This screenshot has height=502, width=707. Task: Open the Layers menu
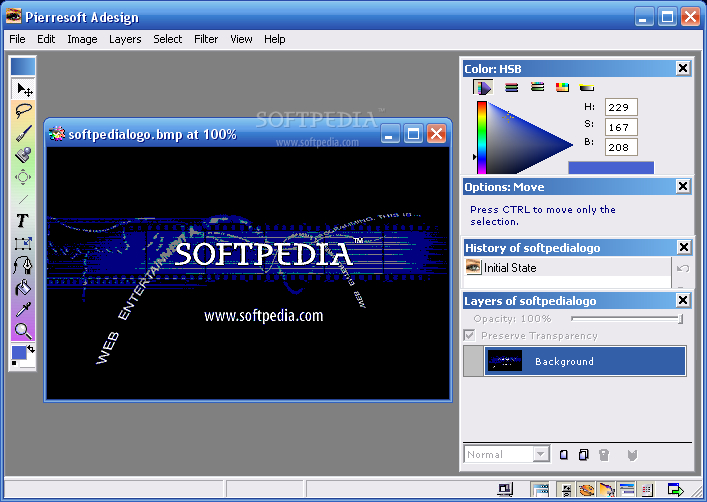(x=125, y=39)
